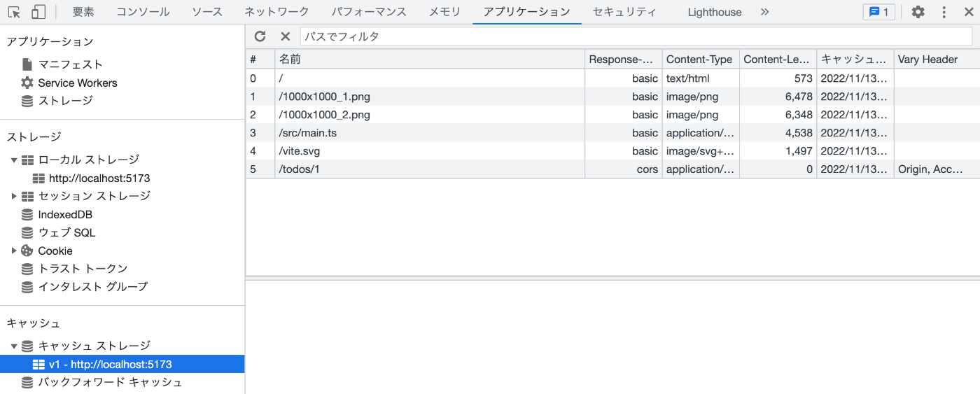
Task: Select トラスト トークン in the sidebar
Action: pyautogui.click(x=83, y=269)
